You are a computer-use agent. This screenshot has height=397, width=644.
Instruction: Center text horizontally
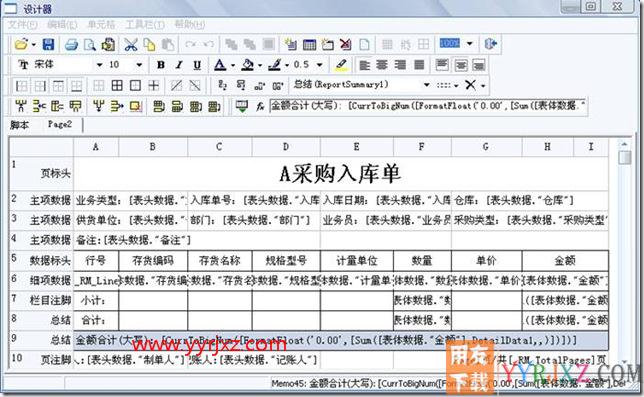click(382, 65)
